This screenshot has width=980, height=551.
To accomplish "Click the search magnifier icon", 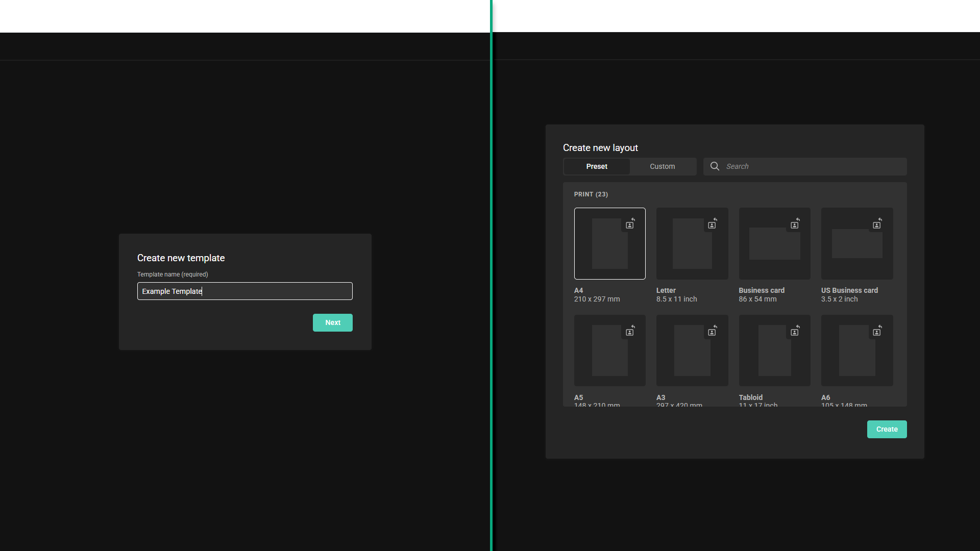I will pos(715,166).
